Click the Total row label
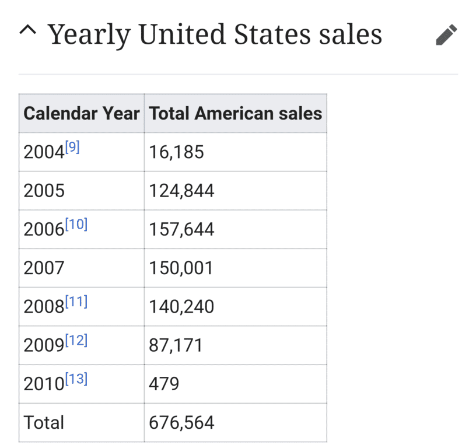The height and width of the screenshot is (448, 476). [44, 422]
